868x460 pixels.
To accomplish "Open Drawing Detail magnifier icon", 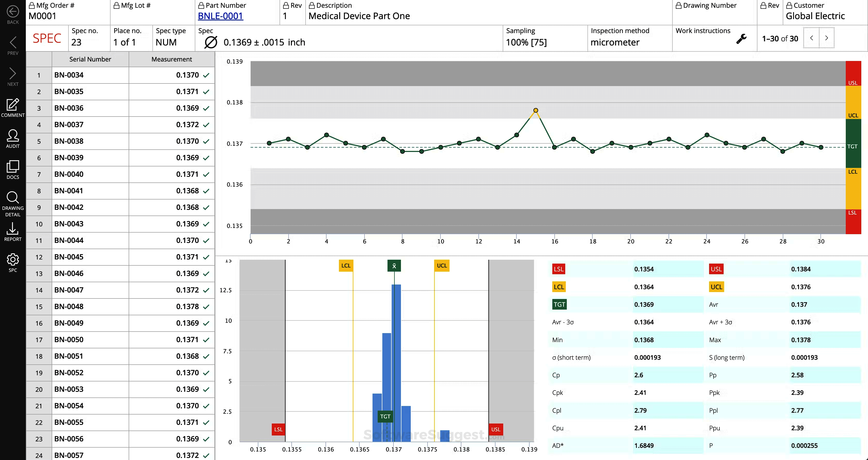I will click(x=13, y=198).
